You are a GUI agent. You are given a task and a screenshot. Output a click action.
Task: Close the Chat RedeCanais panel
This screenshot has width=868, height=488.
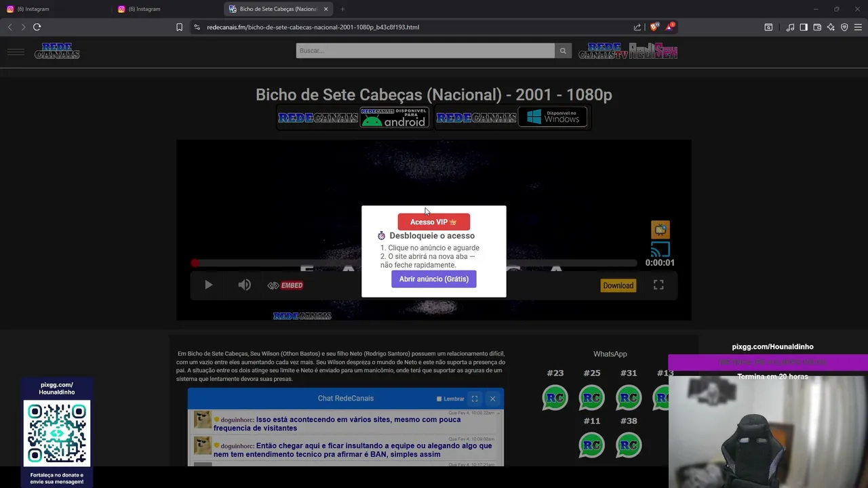(x=493, y=399)
